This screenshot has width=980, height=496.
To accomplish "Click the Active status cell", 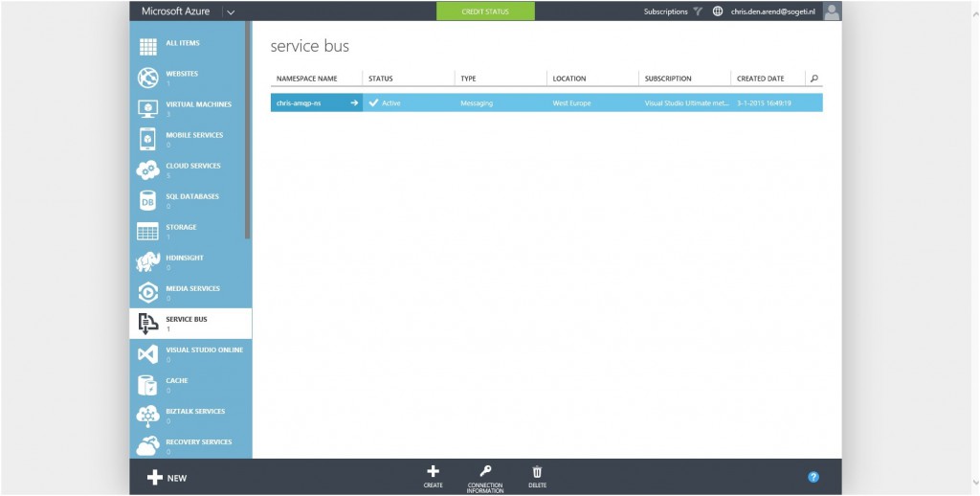I will pyautogui.click(x=390, y=102).
